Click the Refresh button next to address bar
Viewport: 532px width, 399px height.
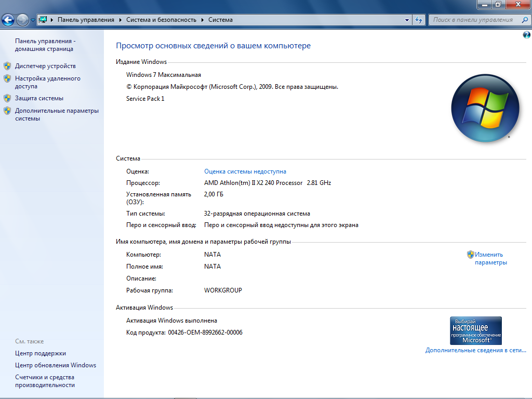419,20
